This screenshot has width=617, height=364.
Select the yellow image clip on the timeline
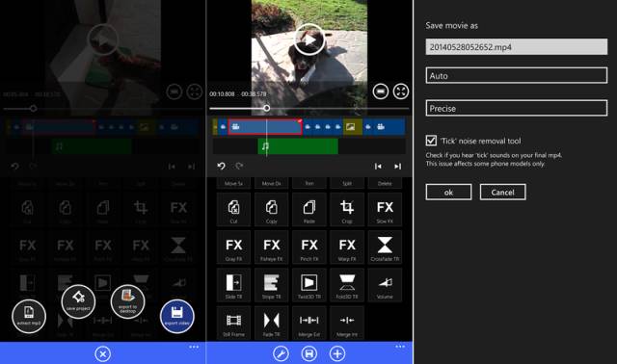point(353,127)
